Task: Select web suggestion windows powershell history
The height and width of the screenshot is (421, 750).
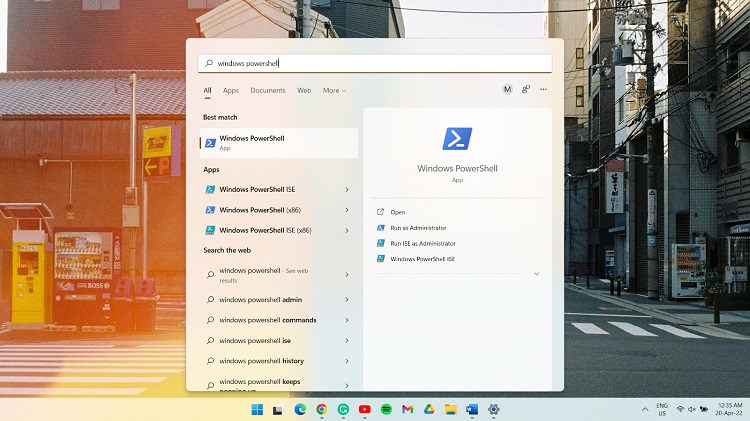Action: (261, 361)
